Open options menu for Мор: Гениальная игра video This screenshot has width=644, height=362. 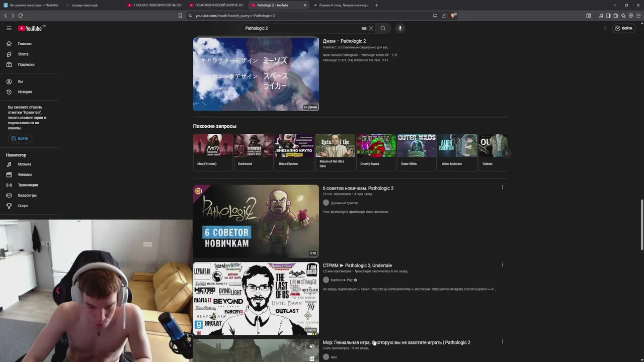pos(502,342)
